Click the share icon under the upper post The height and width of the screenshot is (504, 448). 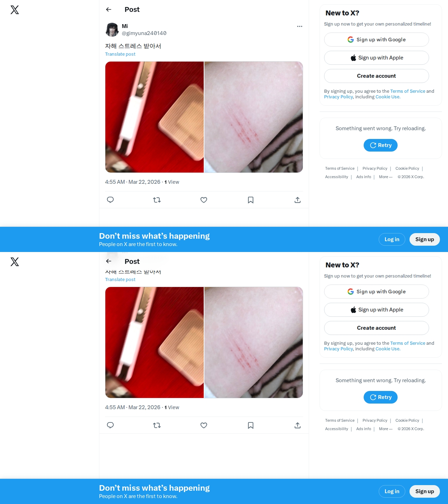[297, 200]
